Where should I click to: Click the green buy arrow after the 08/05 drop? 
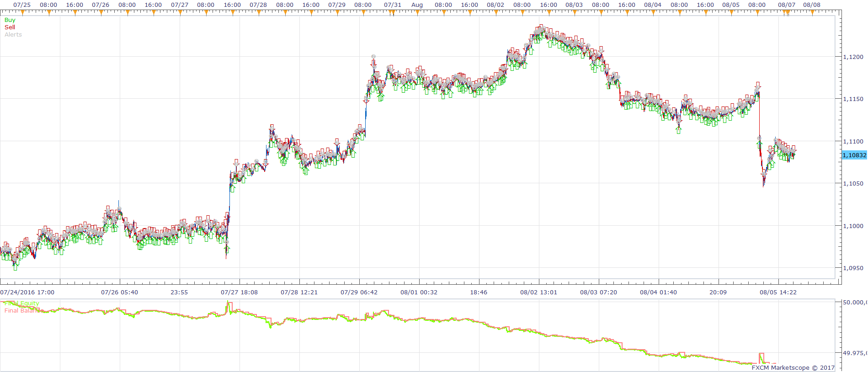[x=760, y=145]
